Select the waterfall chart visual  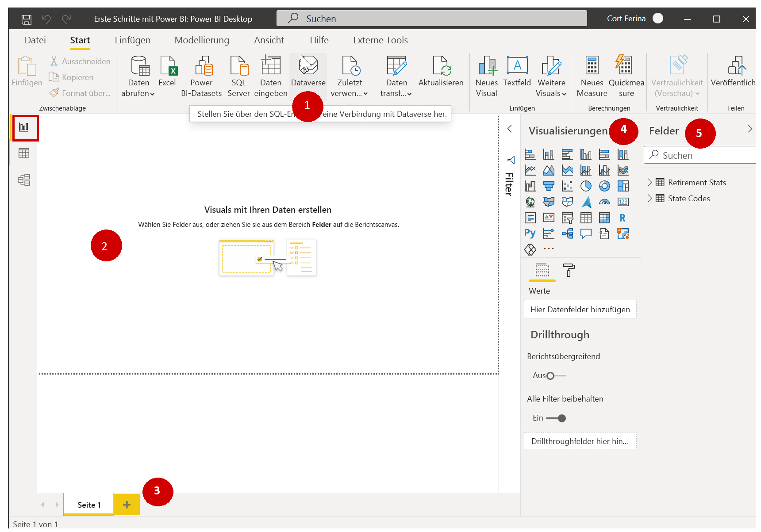(530, 186)
